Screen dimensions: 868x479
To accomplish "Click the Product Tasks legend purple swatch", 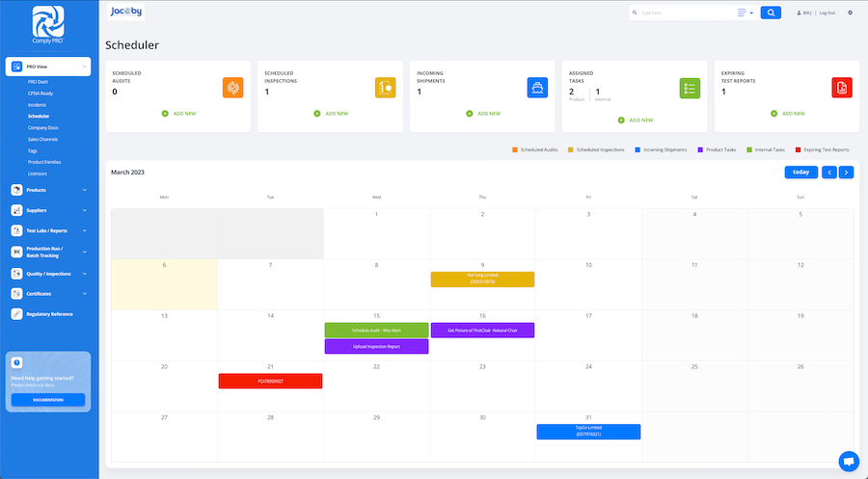I will (700, 150).
